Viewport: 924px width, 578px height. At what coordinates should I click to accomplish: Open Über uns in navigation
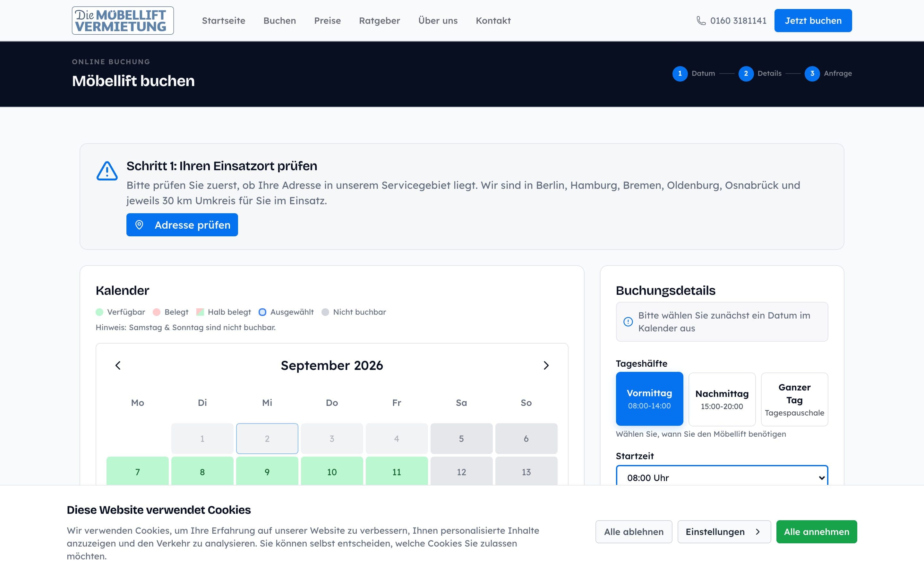[x=438, y=21]
